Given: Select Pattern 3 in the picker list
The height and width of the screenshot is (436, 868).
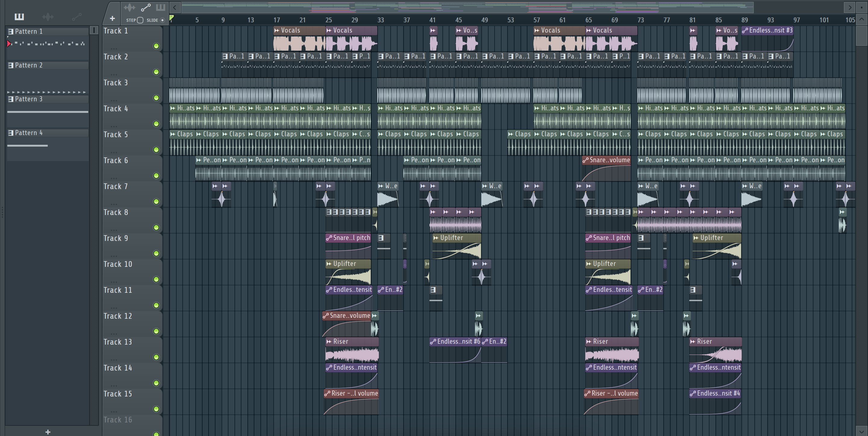Looking at the screenshot, I should [x=48, y=99].
